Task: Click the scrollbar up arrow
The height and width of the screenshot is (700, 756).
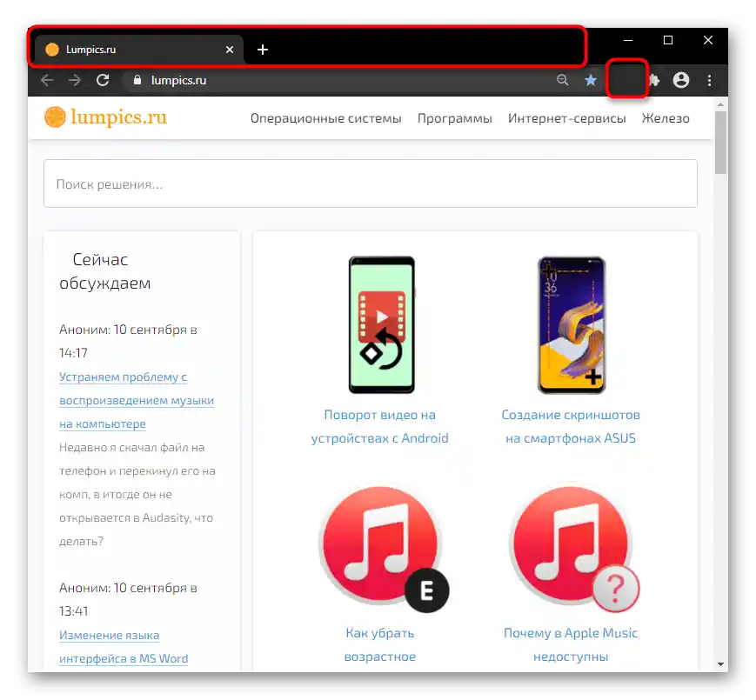Action: pos(720,104)
